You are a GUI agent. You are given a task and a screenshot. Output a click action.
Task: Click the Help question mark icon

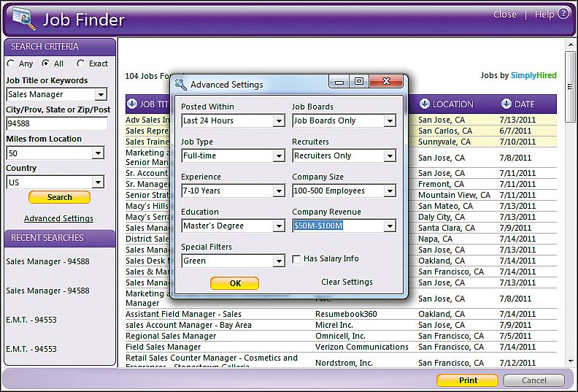(563, 14)
